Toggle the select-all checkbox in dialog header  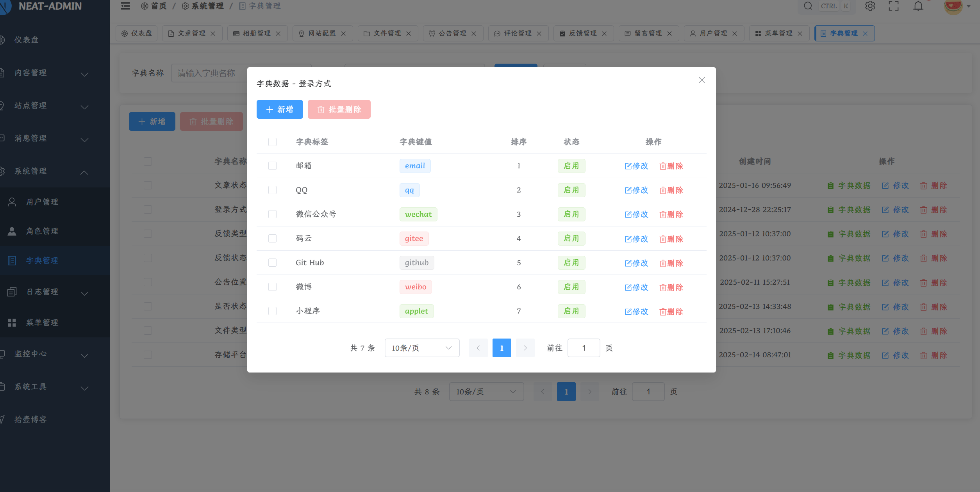point(272,142)
